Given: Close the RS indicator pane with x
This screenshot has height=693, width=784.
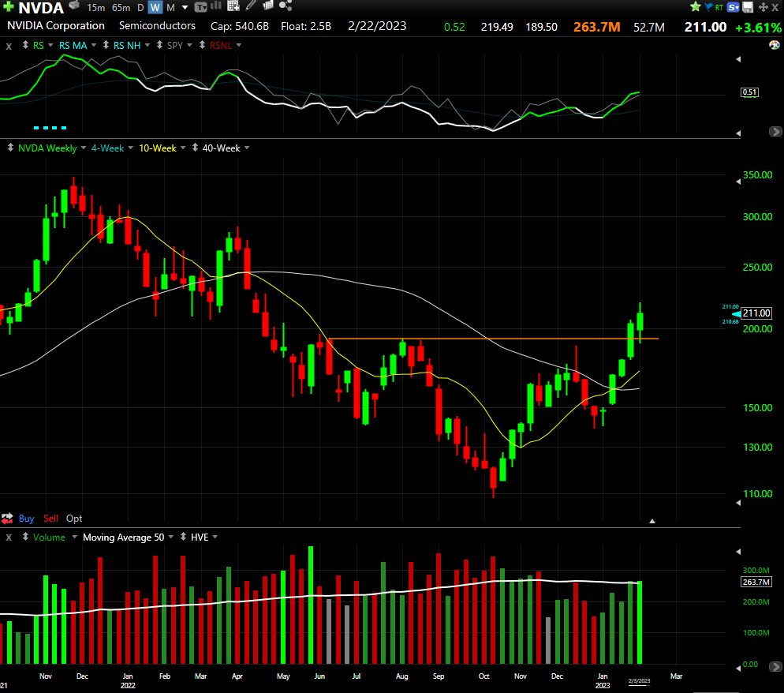Looking at the screenshot, I should (9, 46).
